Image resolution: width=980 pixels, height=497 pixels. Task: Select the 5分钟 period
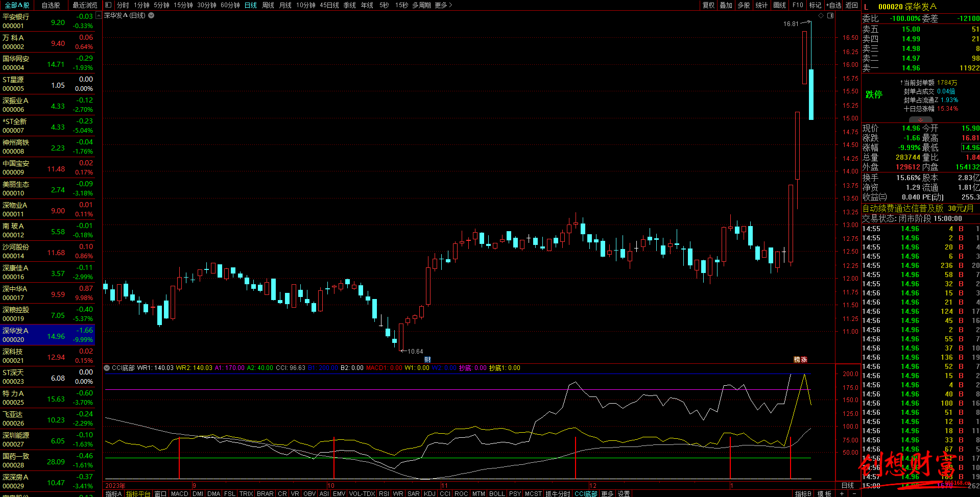(161, 5)
